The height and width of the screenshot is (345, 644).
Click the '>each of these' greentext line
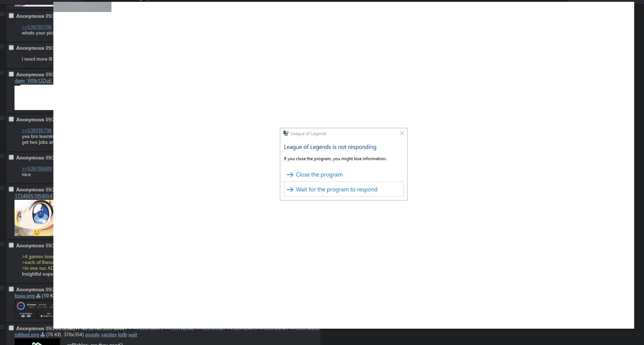tap(37, 262)
